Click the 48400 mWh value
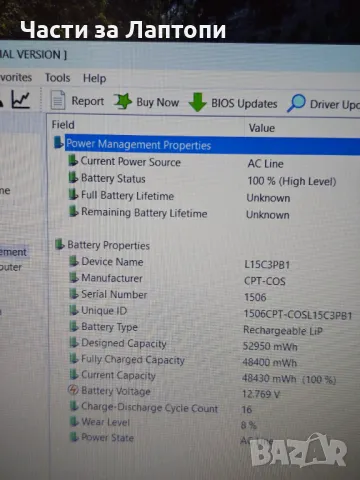The image size is (360, 480). click(x=269, y=362)
